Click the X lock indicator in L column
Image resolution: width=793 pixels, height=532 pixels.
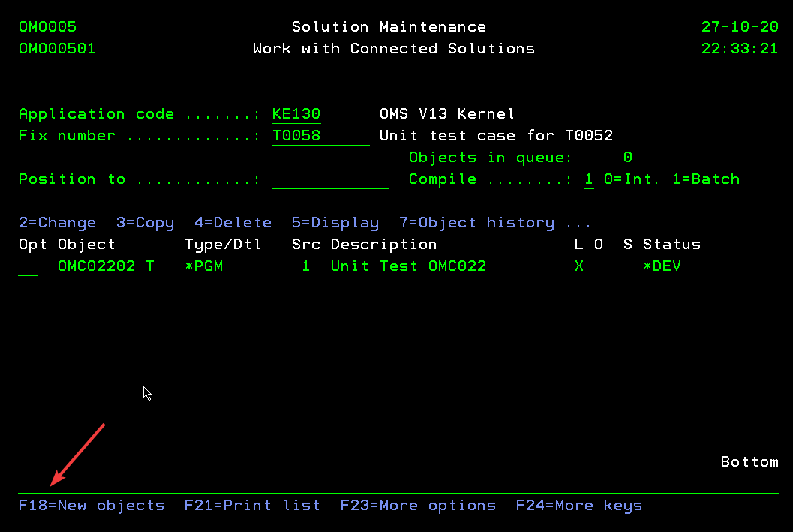[579, 266]
